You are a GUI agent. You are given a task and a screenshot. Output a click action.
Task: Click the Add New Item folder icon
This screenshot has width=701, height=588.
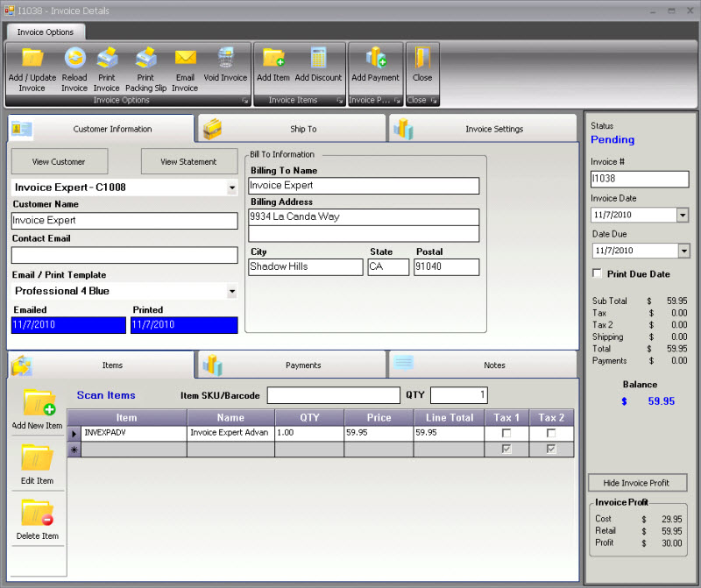pos(39,402)
